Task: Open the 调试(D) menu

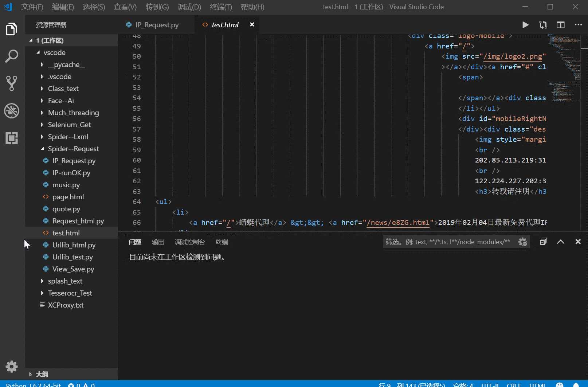Action: [x=189, y=7]
